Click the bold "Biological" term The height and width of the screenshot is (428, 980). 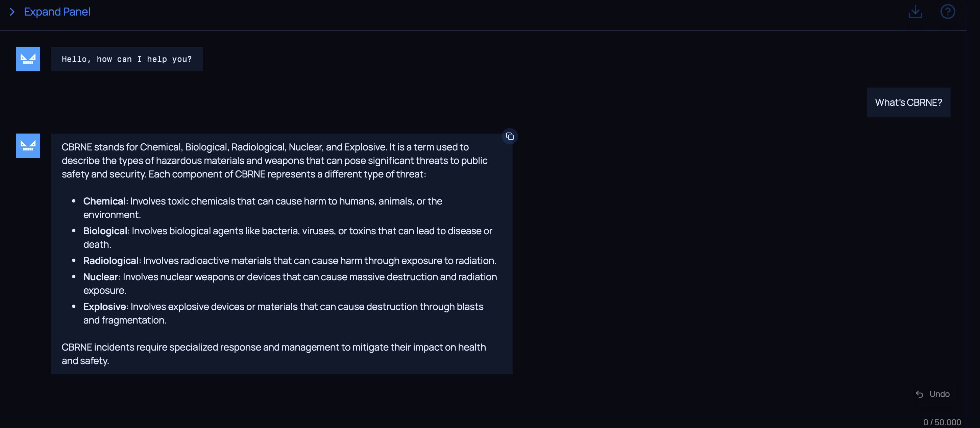[105, 231]
